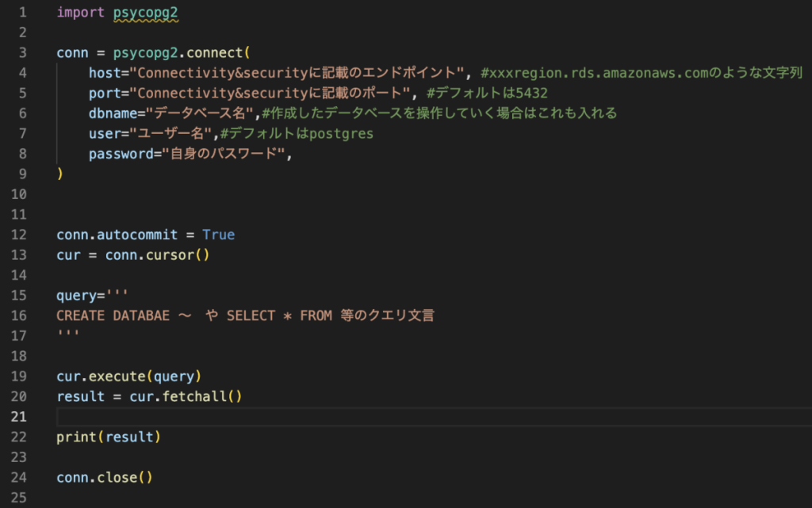Click the highlighted line number 21
The width and height of the screenshot is (812, 508).
(x=19, y=417)
